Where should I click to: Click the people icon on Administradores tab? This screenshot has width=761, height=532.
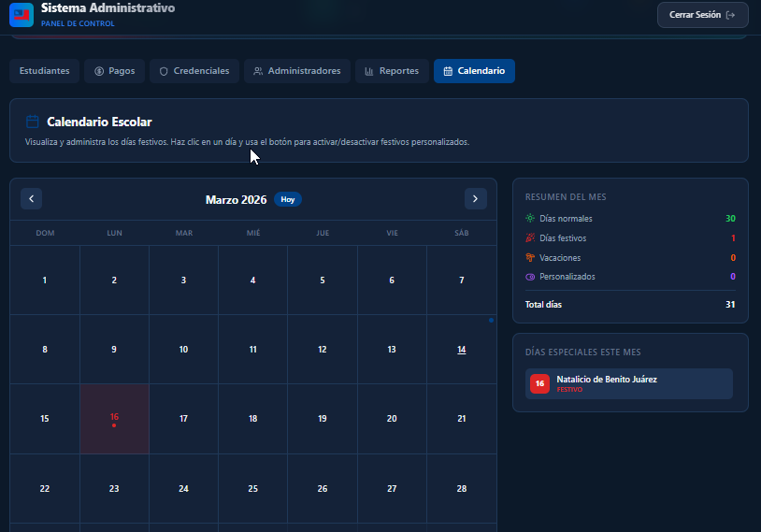tap(258, 71)
